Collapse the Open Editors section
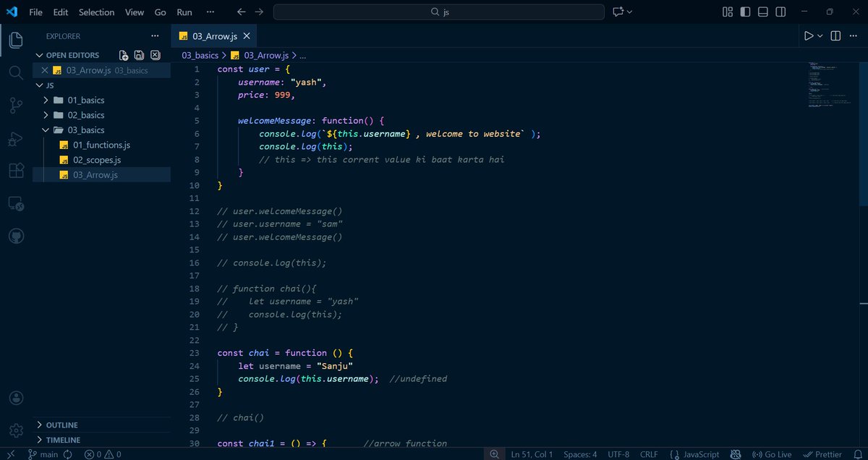The image size is (868, 460). (x=40, y=55)
